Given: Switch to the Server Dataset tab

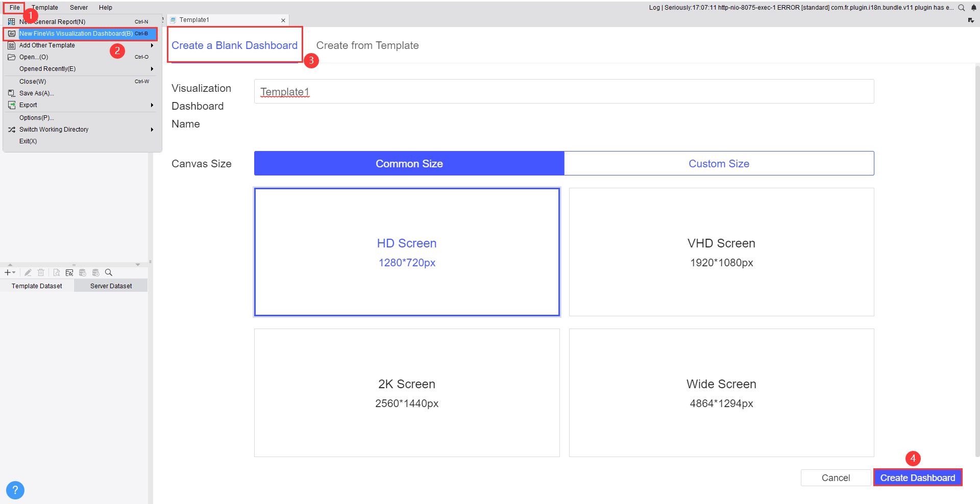Looking at the screenshot, I should click(110, 286).
